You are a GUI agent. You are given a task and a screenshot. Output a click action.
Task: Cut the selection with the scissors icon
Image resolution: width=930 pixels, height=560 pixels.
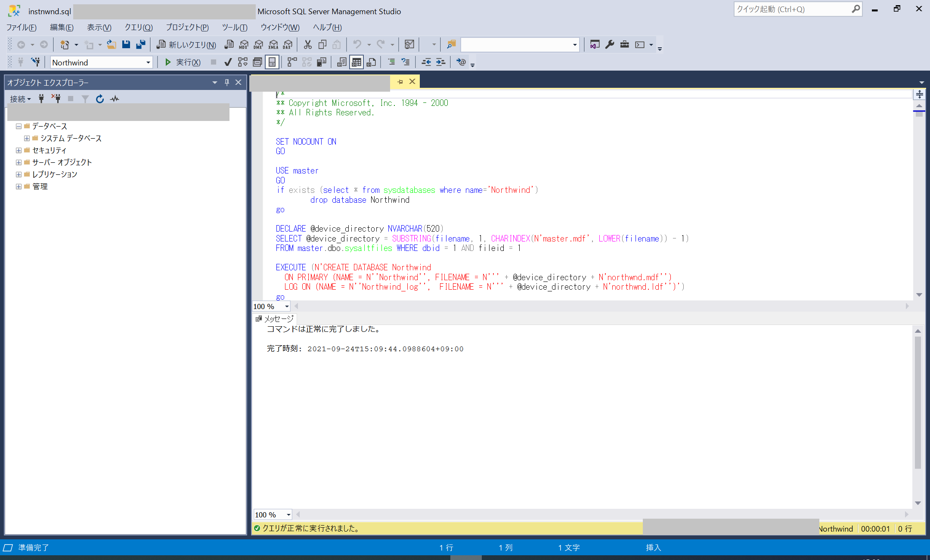[x=308, y=44]
